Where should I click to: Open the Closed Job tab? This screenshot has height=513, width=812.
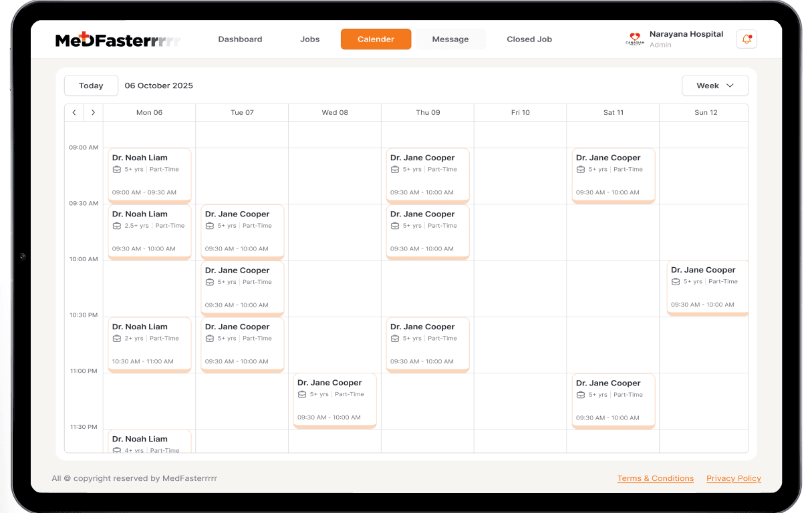[529, 39]
